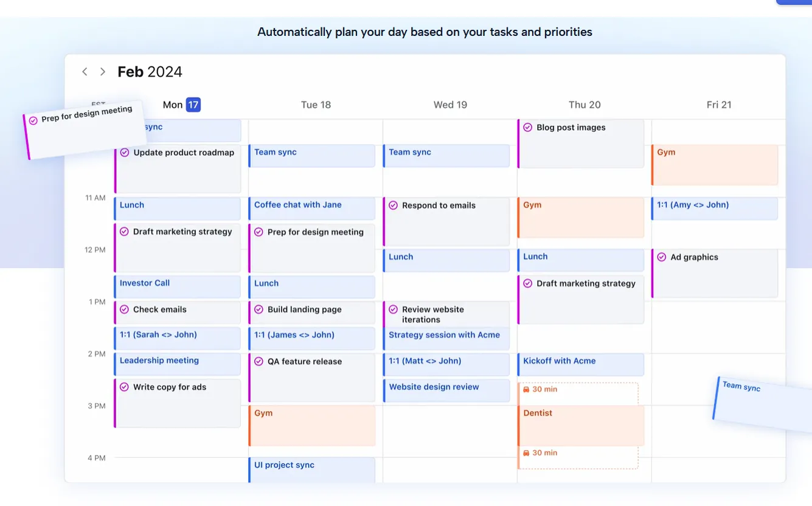812x506 pixels.
Task: Click the 'Ad graphics' task check icon
Action: pos(662,257)
